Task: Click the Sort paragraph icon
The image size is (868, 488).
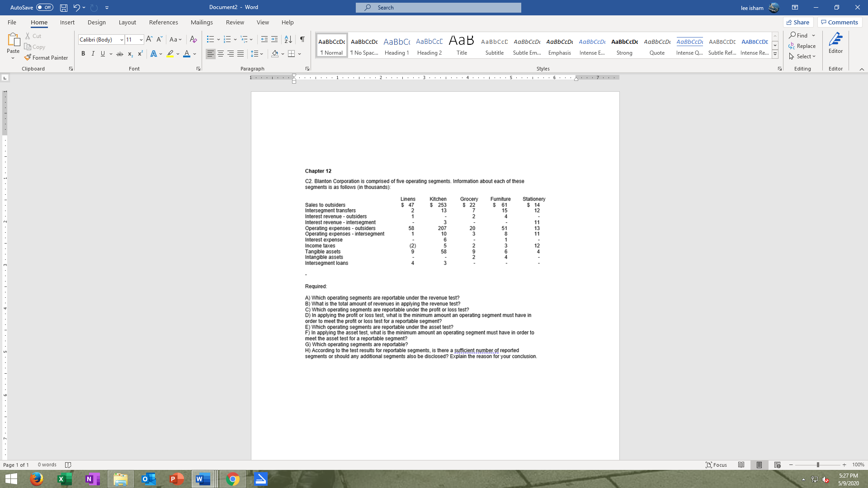Action: coord(288,39)
